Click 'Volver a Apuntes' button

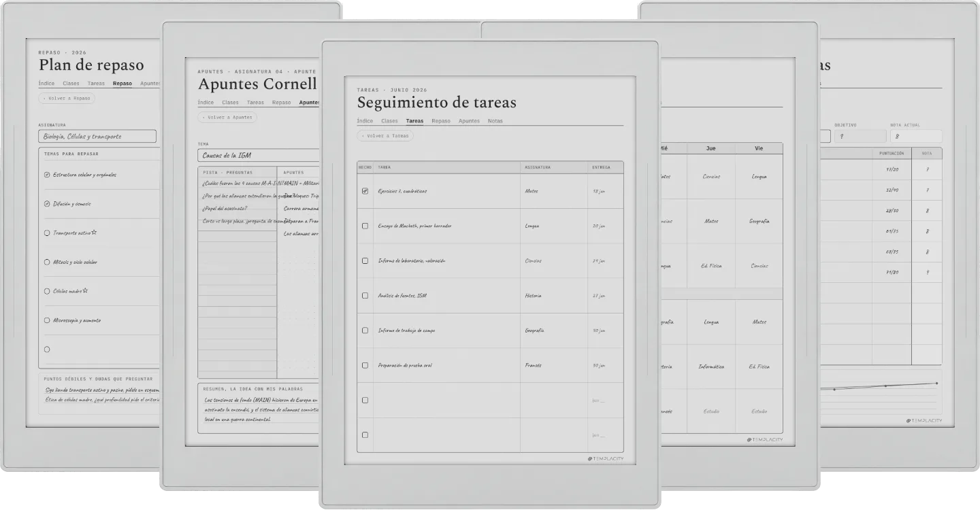pos(227,118)
